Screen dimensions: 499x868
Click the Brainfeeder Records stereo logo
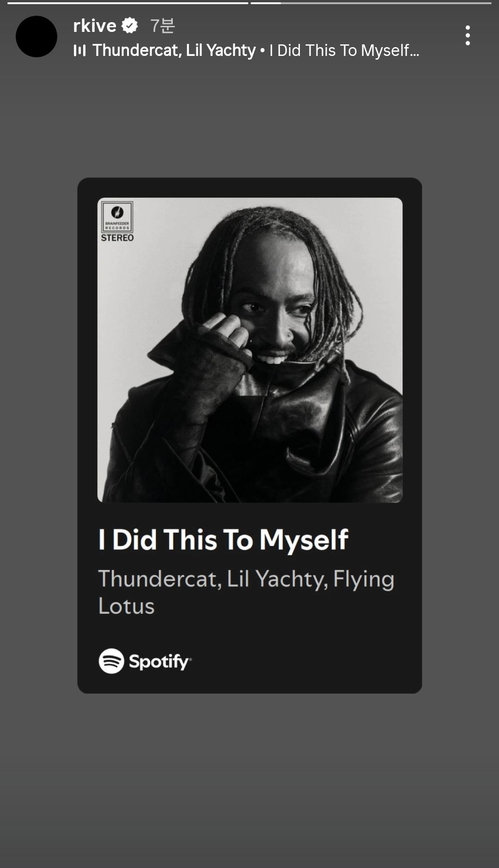117,217
